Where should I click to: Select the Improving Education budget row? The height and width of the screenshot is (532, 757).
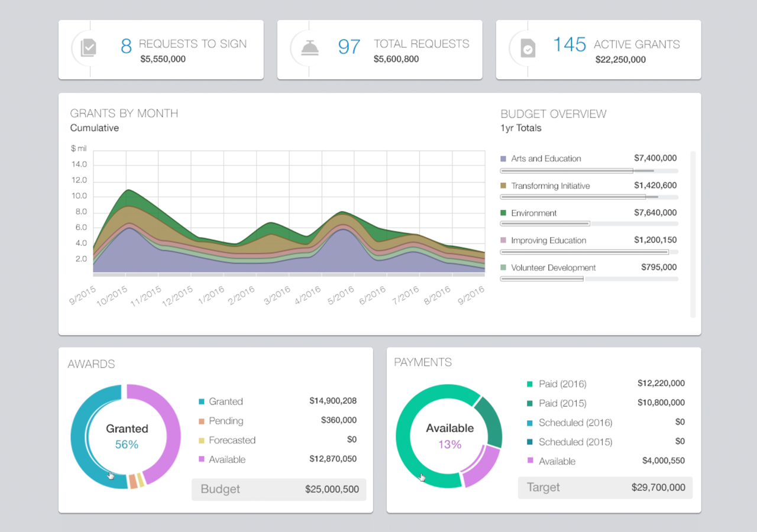pos(588,241)
